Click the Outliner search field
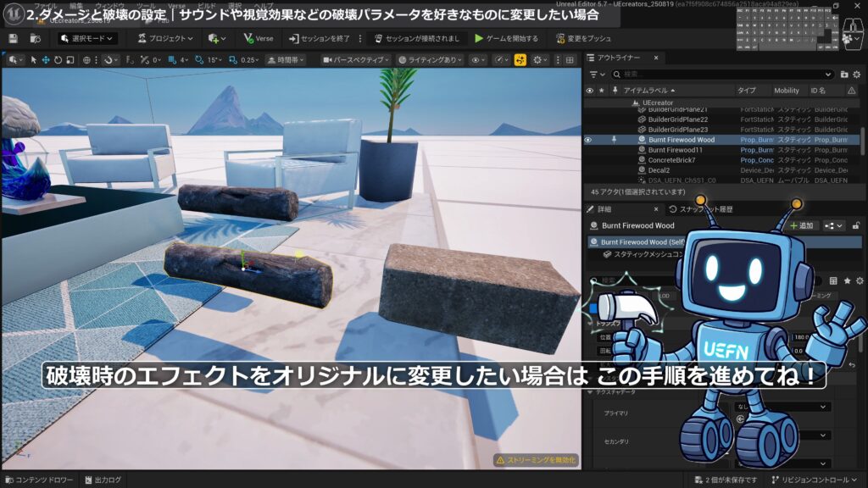 click(x=722, y=75)
